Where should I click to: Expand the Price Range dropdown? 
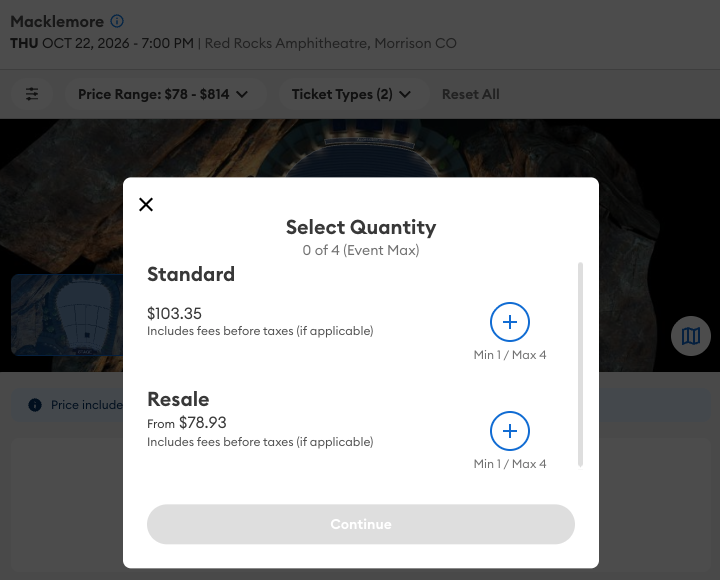click(x=163, y=94)
